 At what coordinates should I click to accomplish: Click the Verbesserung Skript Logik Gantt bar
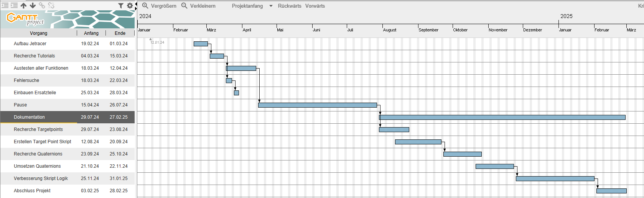click(555, 178)
